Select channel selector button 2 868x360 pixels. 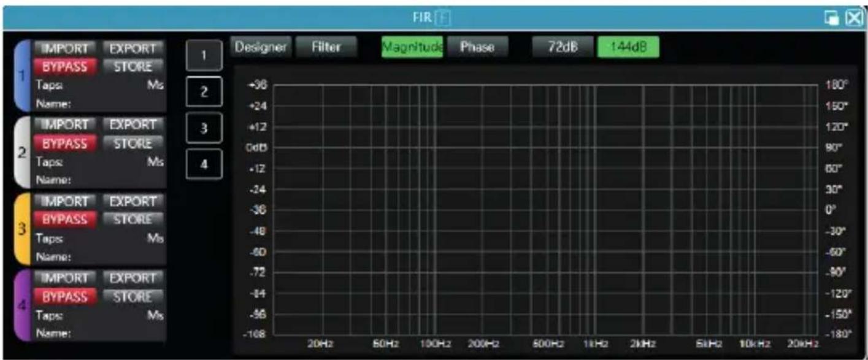204,92
